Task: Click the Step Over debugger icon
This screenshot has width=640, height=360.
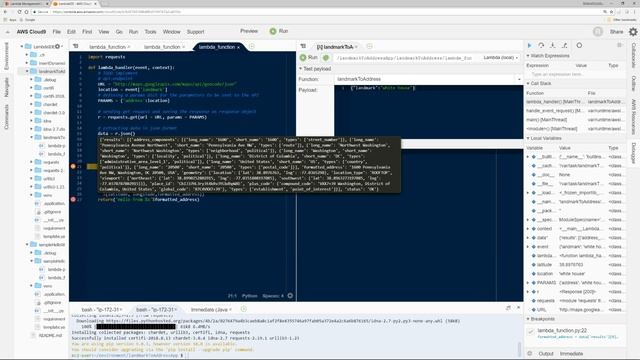Action: 541,45
